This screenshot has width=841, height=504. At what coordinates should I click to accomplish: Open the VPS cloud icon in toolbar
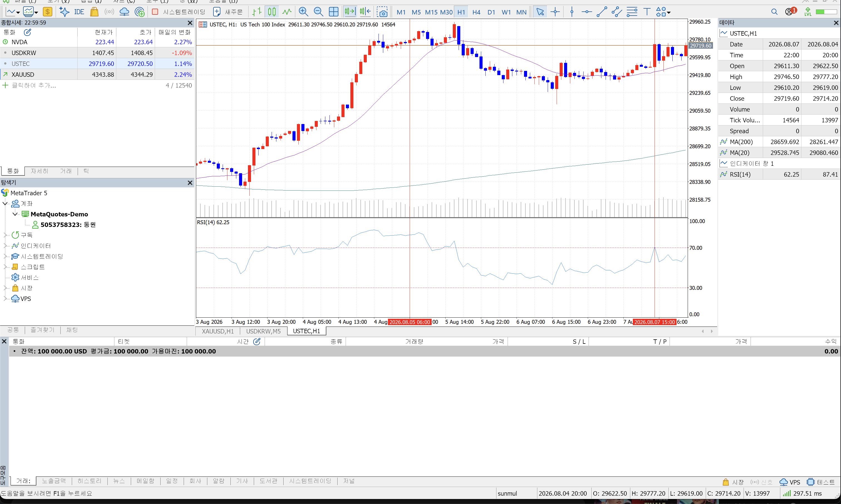click(124, 12)
